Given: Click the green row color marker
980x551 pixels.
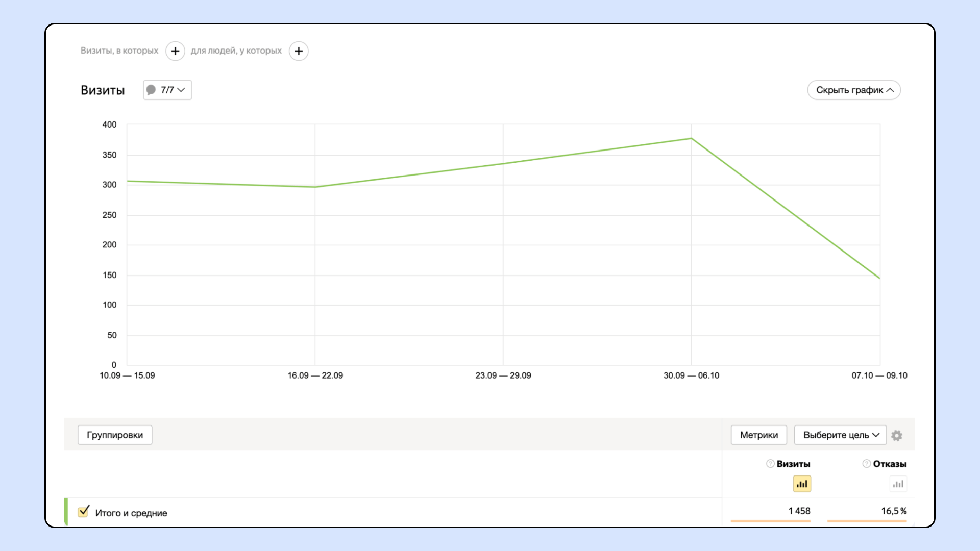Looking at the screenshot, I should [x=66, y=512].
